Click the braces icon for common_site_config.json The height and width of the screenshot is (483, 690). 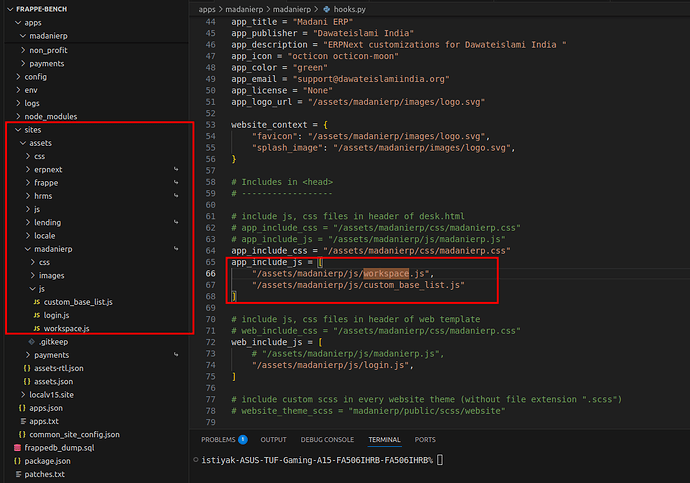click(21, 435)
